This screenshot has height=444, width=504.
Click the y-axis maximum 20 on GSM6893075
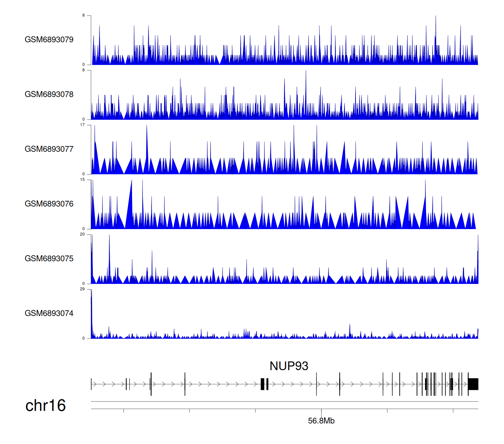pos(82,234)
